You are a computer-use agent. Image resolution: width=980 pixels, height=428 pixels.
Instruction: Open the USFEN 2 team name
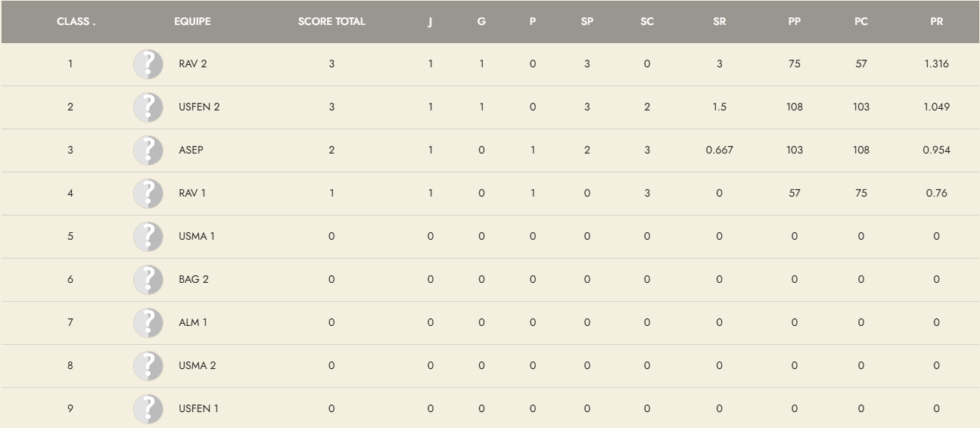(199, 107)
